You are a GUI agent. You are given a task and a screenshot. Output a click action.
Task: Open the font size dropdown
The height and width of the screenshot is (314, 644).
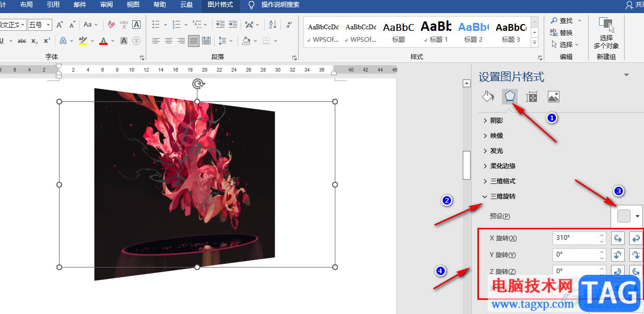(x=49, y=25)
